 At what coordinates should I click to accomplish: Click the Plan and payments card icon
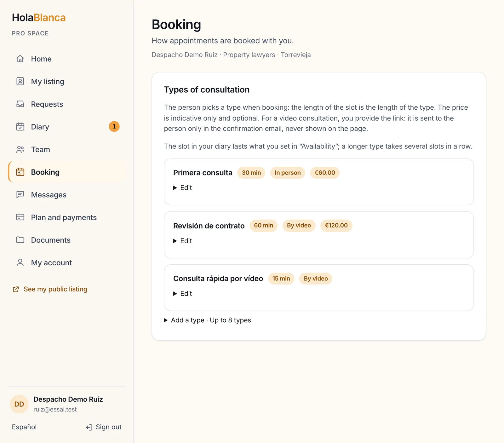[20, 217]
